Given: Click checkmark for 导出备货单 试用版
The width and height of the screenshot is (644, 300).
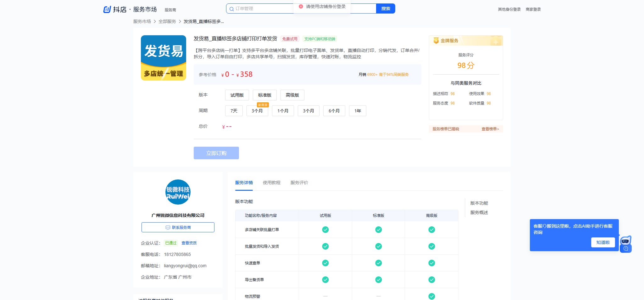Looking at the screenshot, I should tap(325, 280).
